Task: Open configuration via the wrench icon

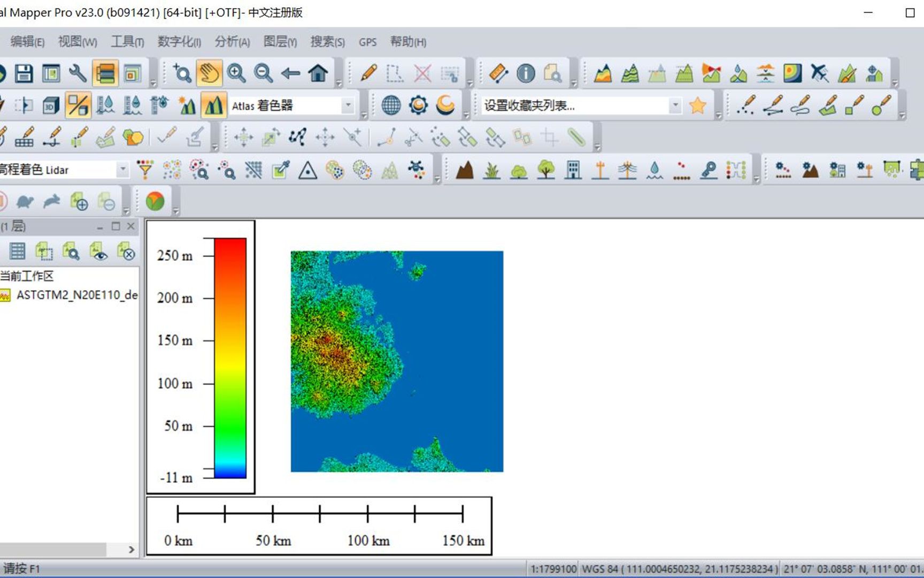Action: pyautogui.click(x=78, y=72)
